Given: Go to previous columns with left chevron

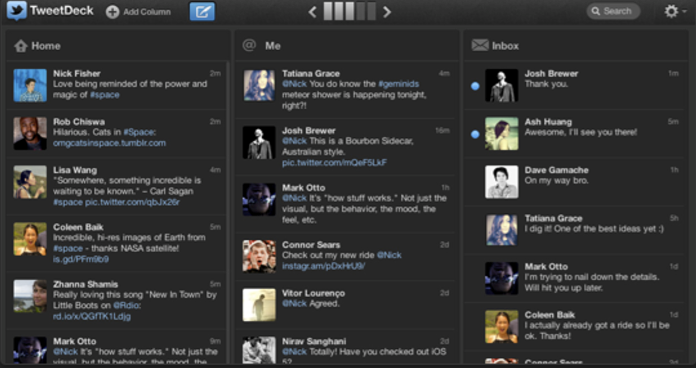Looking at the screenshot, I should 312,12.
